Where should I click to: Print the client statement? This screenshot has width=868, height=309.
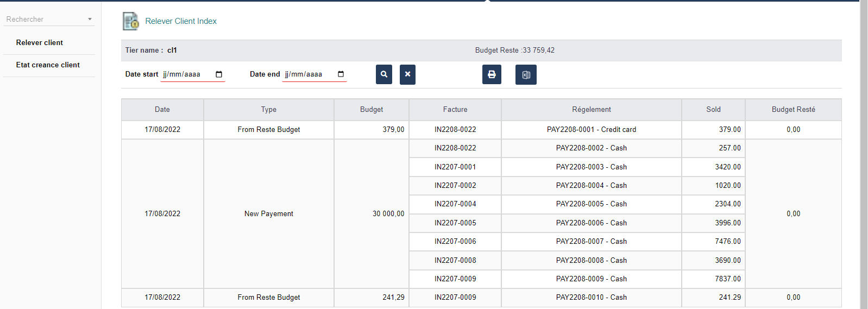(492, 74)
